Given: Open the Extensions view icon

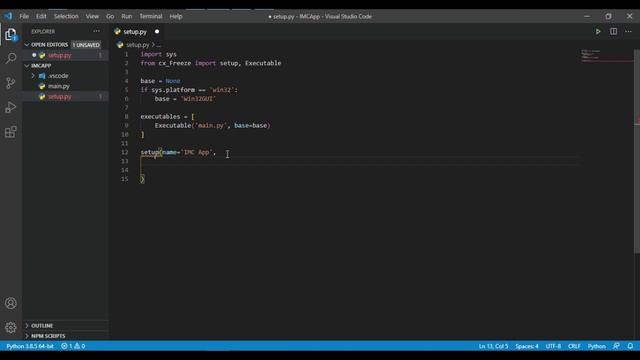Looking at the screenshot, I should [11, 132].
